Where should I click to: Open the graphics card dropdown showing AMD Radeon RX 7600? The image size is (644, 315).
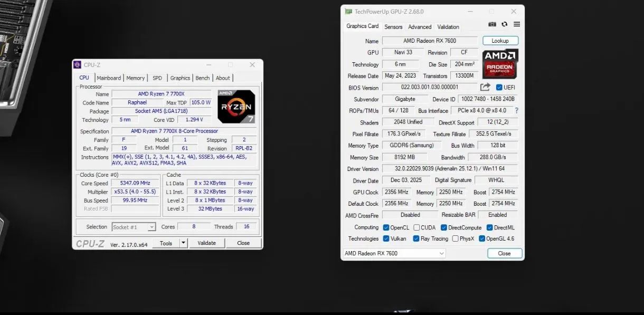pos(442,253)
